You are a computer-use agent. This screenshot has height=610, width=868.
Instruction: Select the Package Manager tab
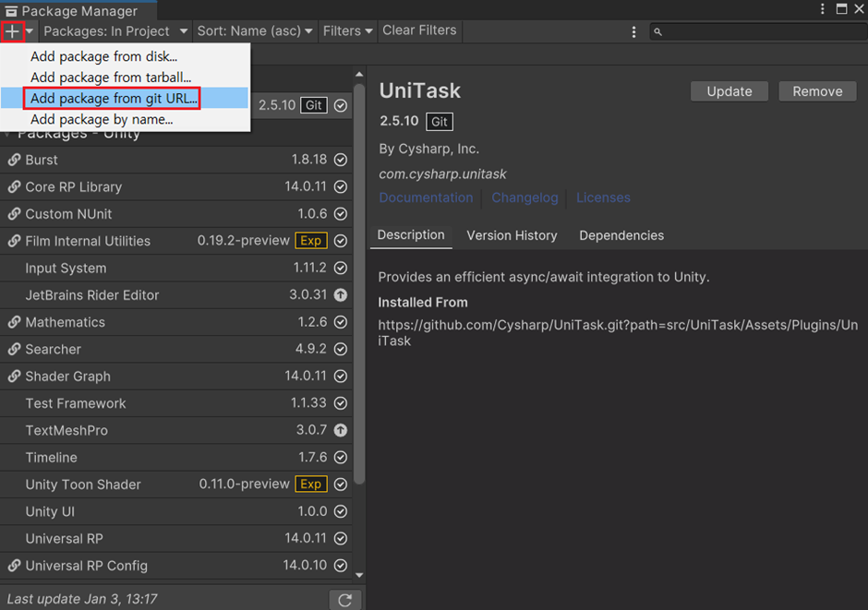tap(78, 10)
